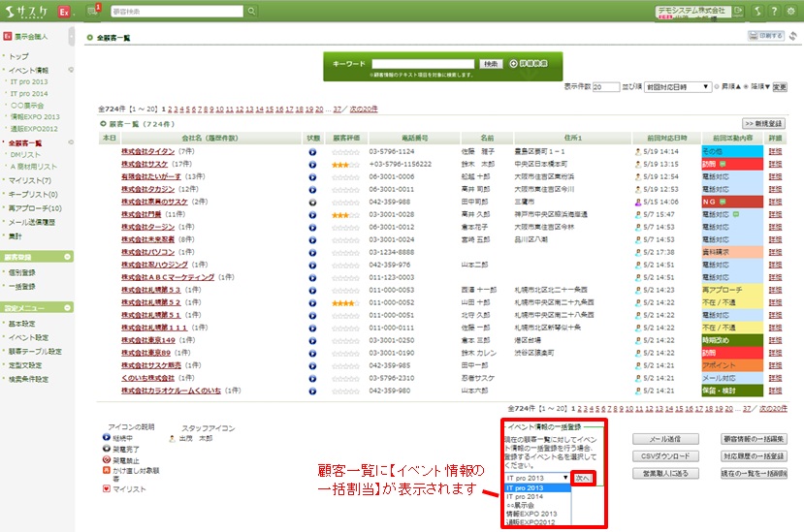Screen dimensions: 804x532
Task: Open the help question mark icon
Action: pos(772,12)
